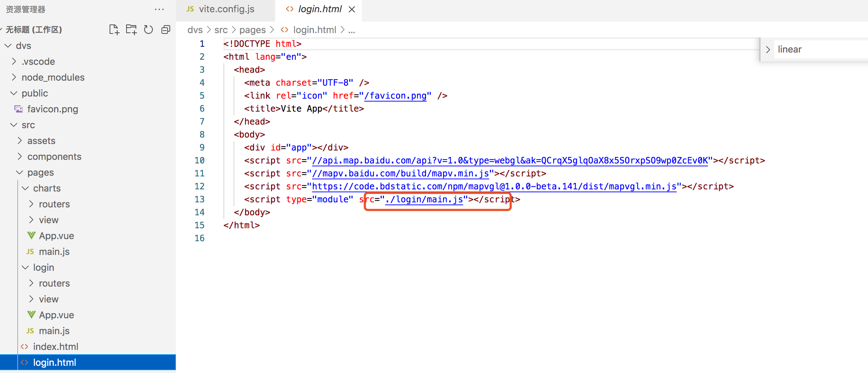Click HTML icon beside index.html

25,347
